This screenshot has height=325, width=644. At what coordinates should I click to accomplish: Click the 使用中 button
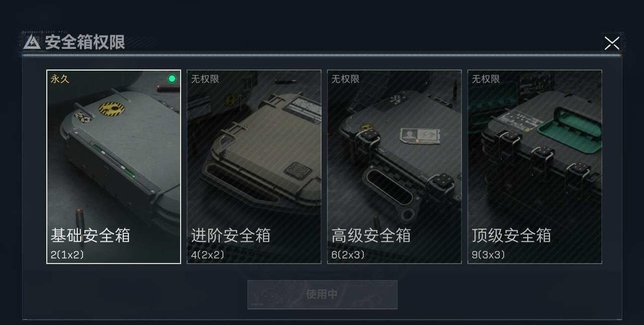(x=323, y=294)
